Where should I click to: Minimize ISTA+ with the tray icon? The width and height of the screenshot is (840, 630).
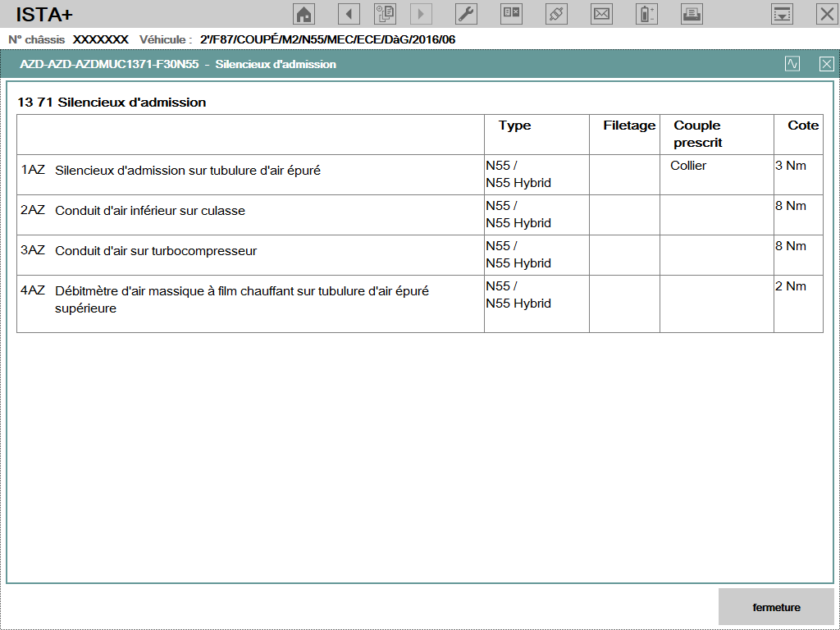782,14
